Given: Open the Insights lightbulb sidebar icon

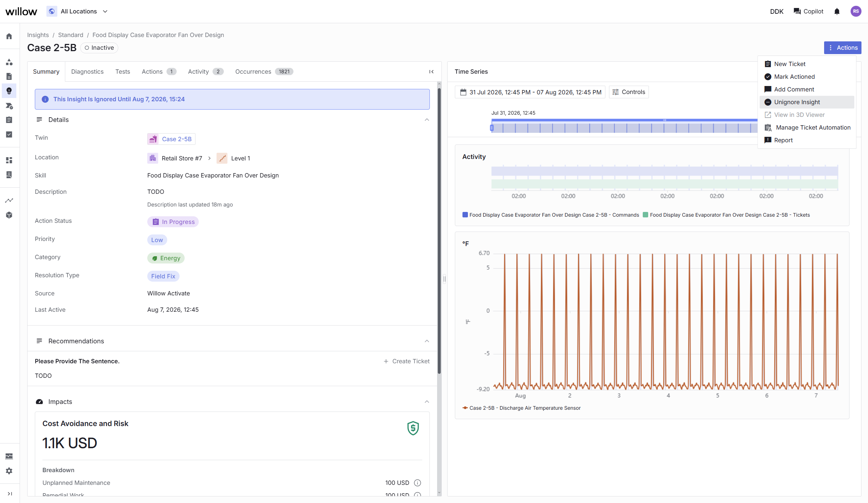Looking at the screenshot, I should tap(9, 91).
